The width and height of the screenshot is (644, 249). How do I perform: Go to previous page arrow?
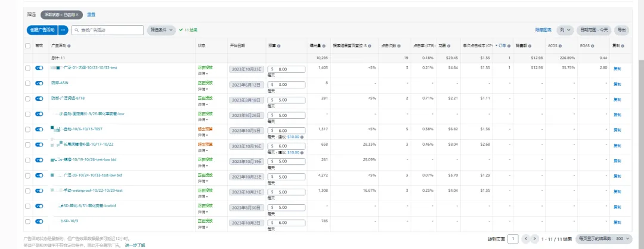tap(525, 238)
